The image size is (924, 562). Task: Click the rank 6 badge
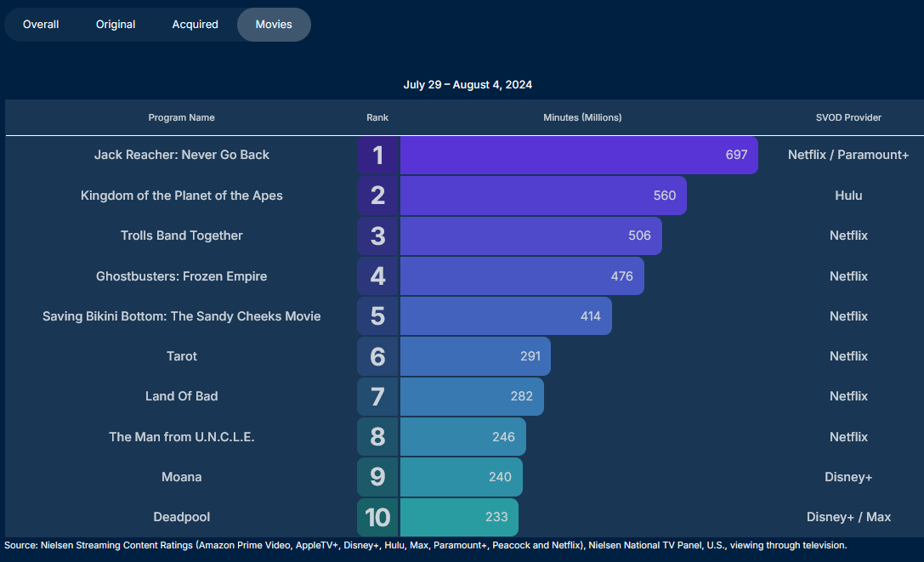[378, 356]
